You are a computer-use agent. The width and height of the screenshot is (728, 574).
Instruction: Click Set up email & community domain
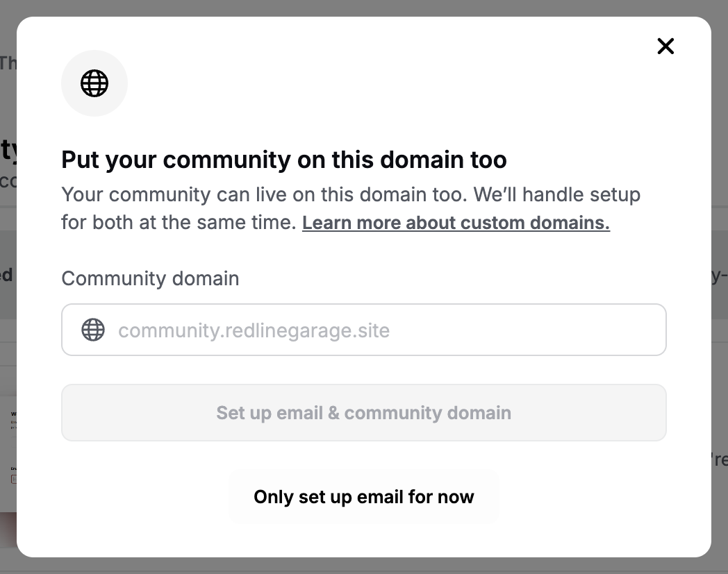[x=363, y=412]
